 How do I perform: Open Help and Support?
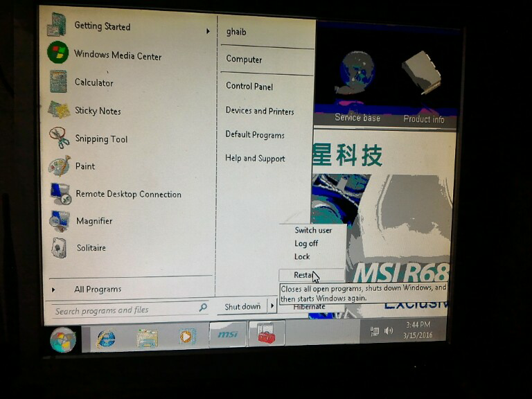[x=255, y=159]
